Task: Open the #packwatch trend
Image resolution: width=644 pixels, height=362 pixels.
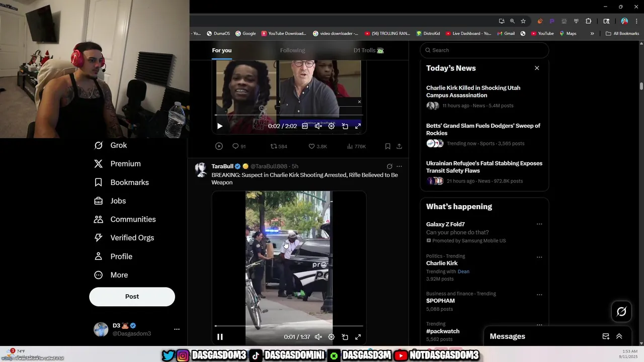Action: click(x=443, y=331)
